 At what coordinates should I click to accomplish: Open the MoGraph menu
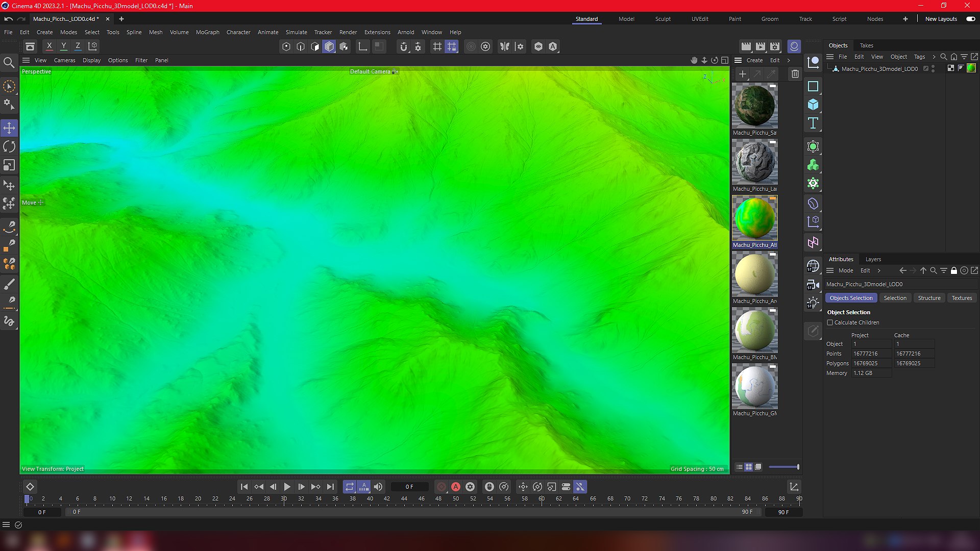[x=207, y=32]
